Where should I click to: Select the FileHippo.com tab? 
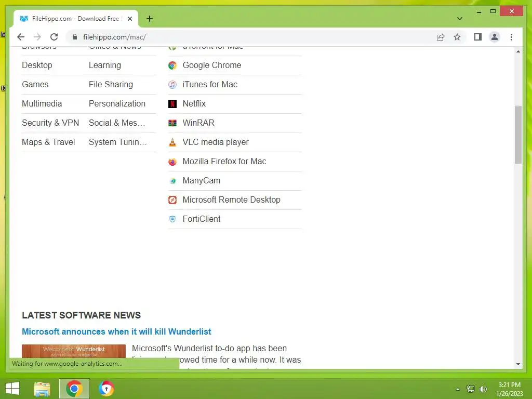click(75, 19)
